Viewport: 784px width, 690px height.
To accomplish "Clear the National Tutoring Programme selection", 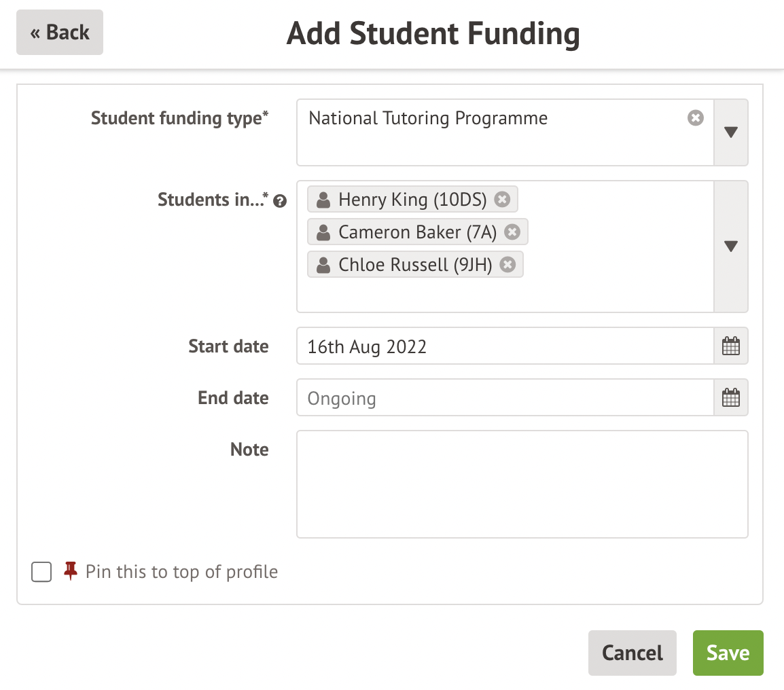I will [x=695, y=118].
